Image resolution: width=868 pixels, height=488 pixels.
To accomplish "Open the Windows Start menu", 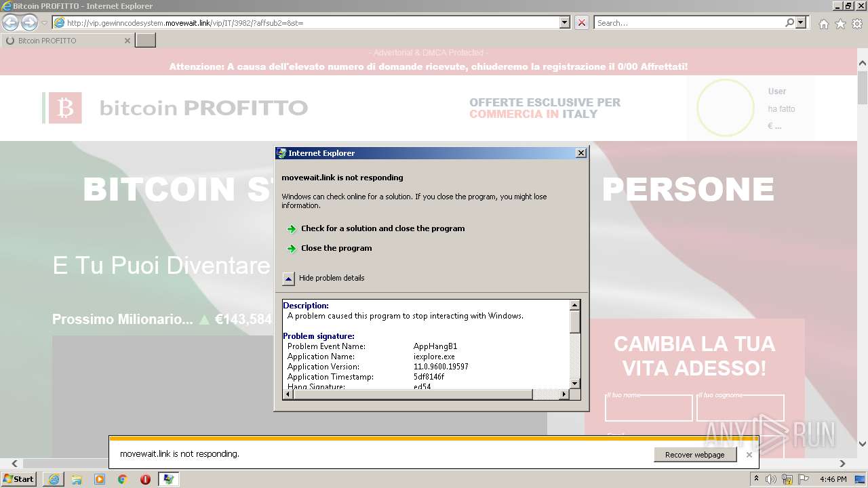I will click(x=19, y=479).
